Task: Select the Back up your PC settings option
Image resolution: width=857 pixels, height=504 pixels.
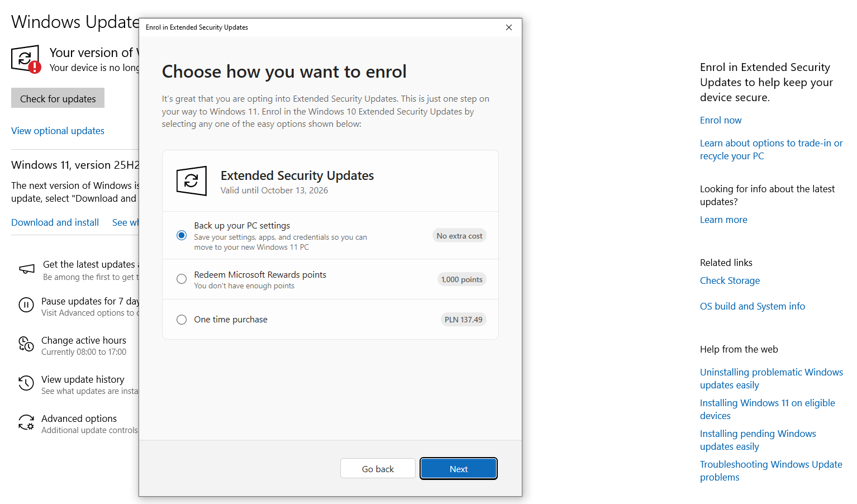Action: (181, 235)
